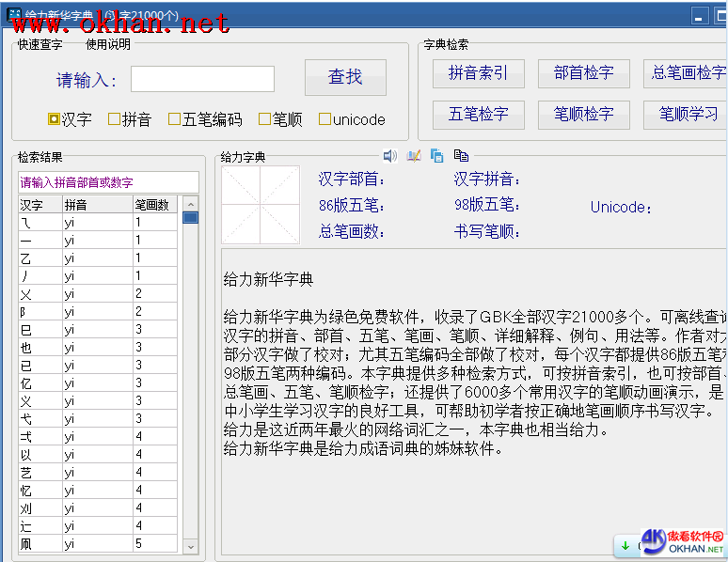Open the book-and-pencil stroke writing icon
Screen dimensions: 728x562
(x=413, y=156)
